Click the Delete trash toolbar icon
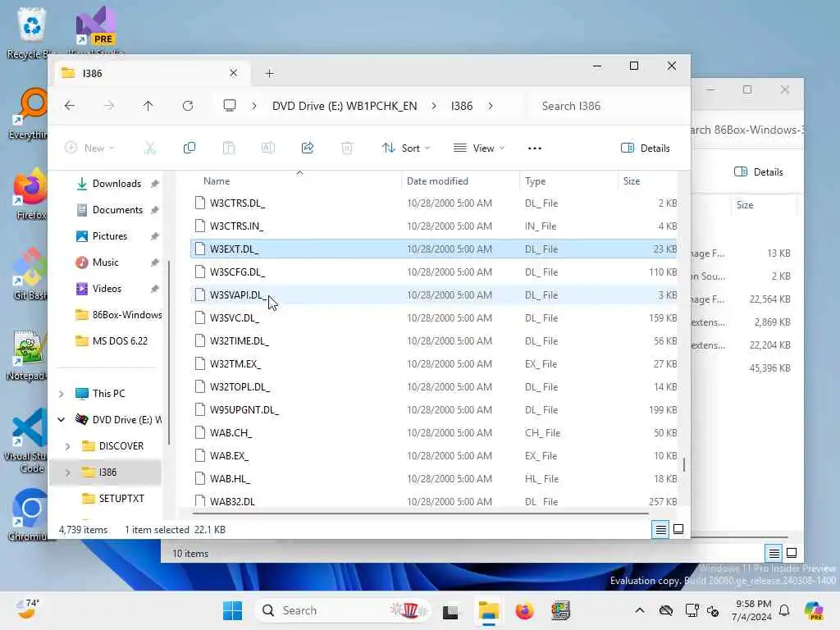 point(347,148)
